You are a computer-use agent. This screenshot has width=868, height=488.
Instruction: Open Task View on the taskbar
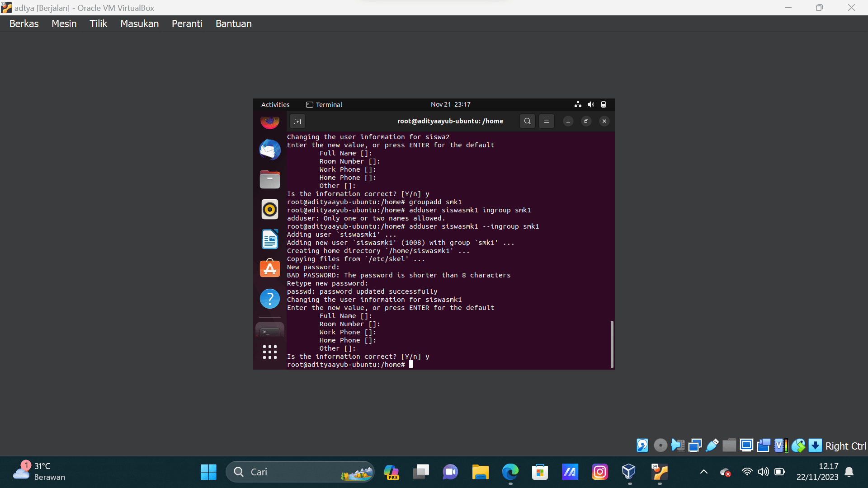(x=421, y=472)
